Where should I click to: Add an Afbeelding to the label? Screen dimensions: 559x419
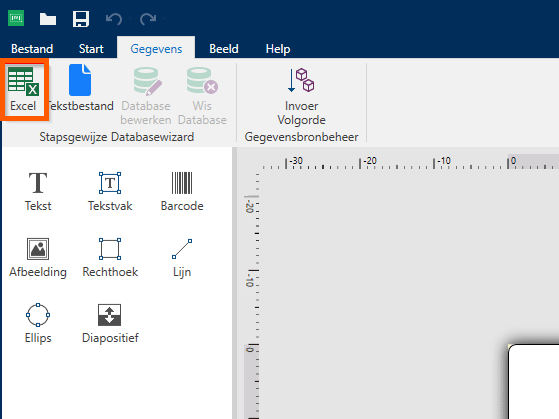(38, 257)
